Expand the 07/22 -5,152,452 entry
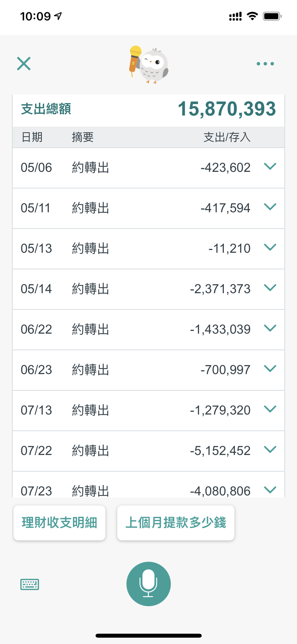This screenshot has width=297, height=644. [270, 450]
